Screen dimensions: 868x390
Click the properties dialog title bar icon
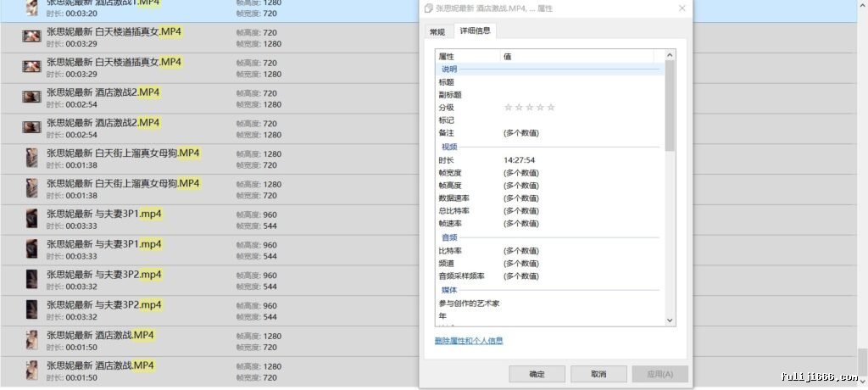point(428,8)
